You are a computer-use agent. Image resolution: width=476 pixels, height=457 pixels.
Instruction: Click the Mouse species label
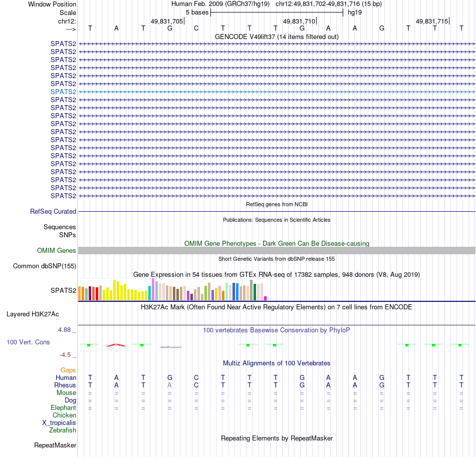(66, 393)
